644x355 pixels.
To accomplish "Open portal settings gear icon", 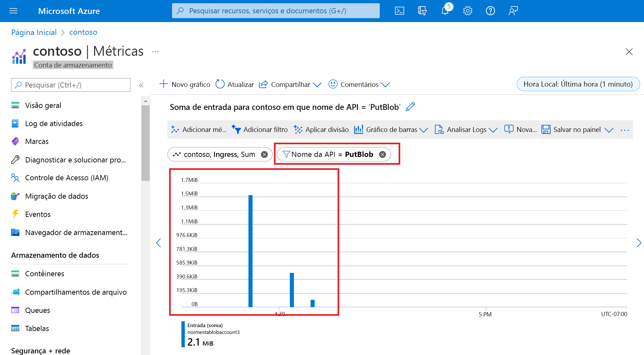I will 468,11.
